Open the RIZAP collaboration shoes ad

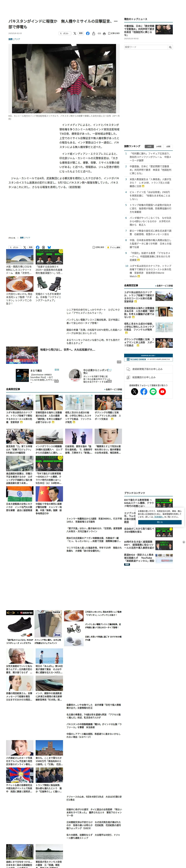(20, 627)
